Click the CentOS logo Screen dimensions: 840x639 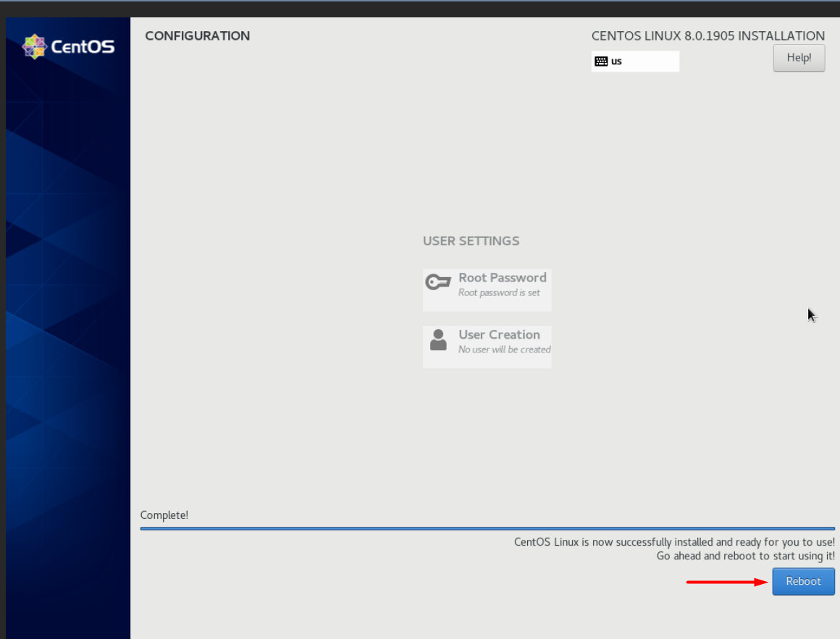tap(68, 46)
